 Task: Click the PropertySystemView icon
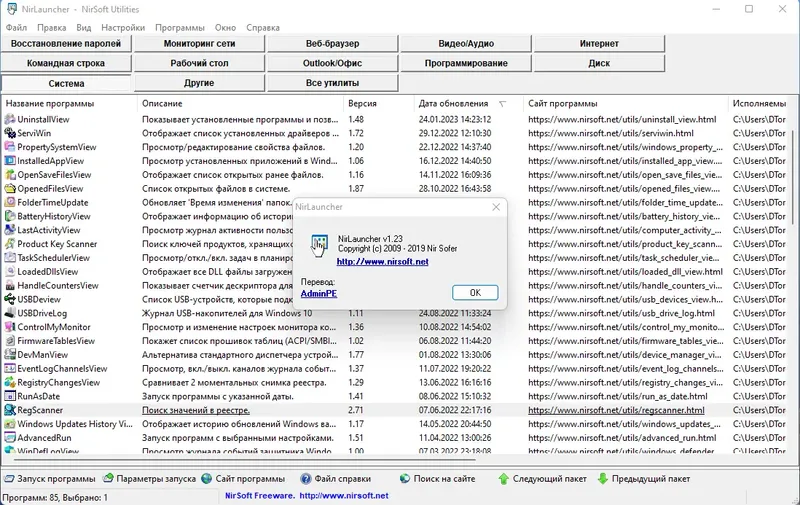point(10,147)
